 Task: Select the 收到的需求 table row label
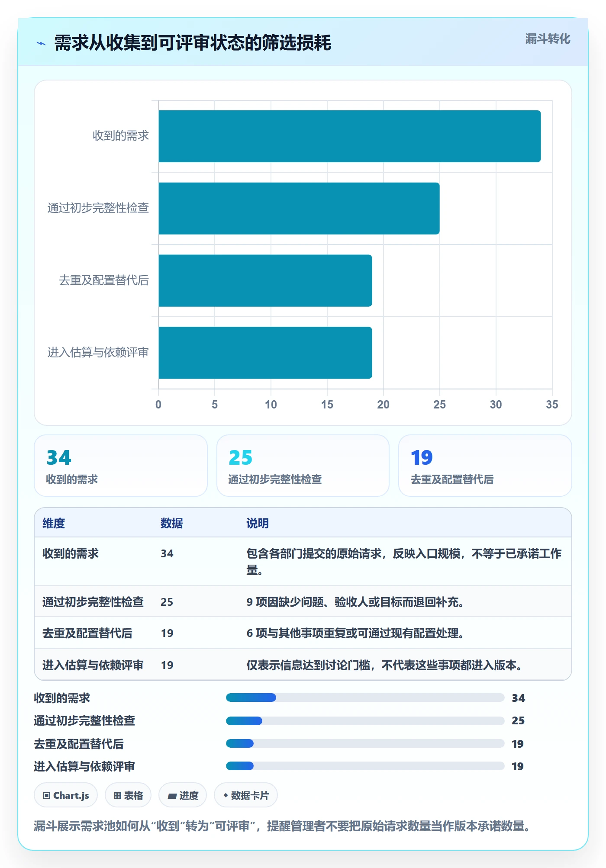coord(71,553)
